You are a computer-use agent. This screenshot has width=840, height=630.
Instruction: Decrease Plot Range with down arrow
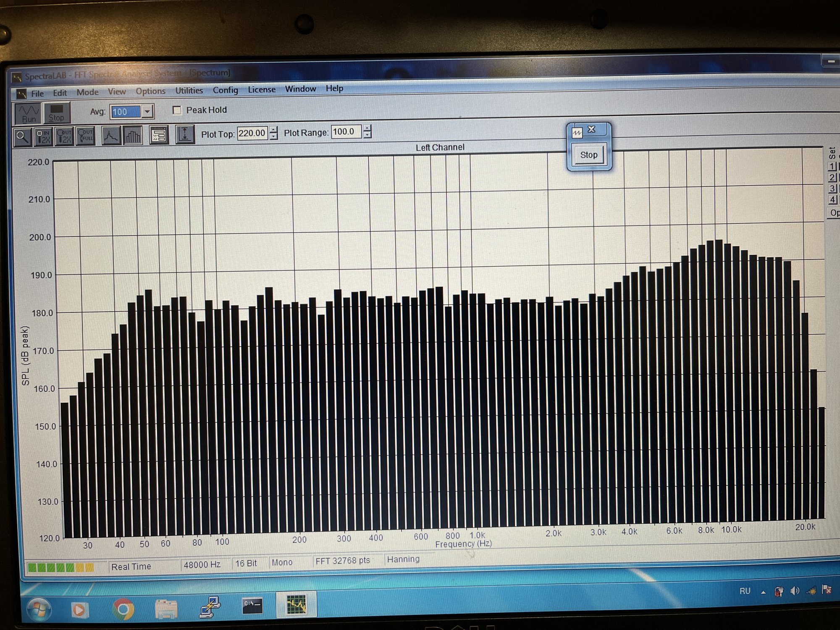[367, 135]
